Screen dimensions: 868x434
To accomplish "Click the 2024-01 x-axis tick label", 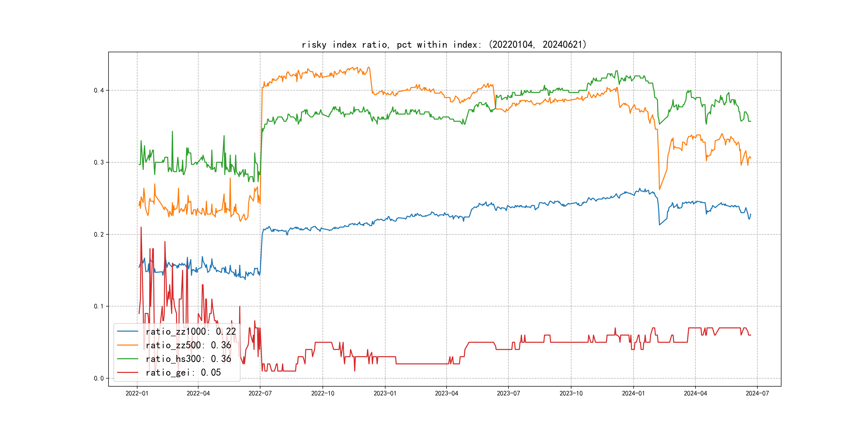I will pos(633,393).
